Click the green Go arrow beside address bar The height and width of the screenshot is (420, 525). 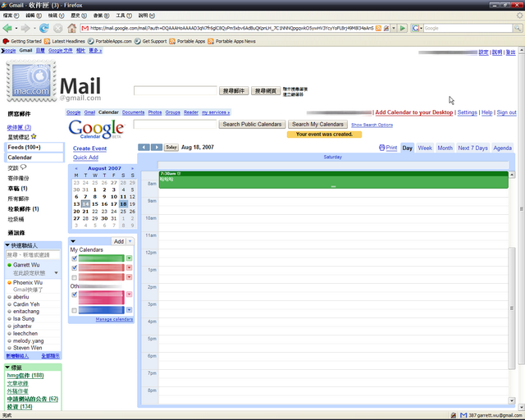point(403,28)
